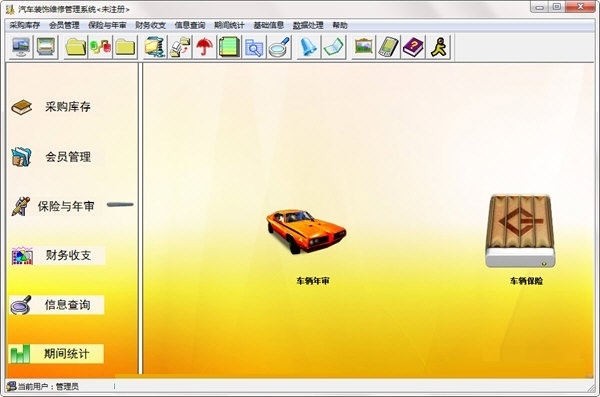Click the framed picture toolbar icon
The width and height of the screenshot is (600, 397).
(363, 47)
